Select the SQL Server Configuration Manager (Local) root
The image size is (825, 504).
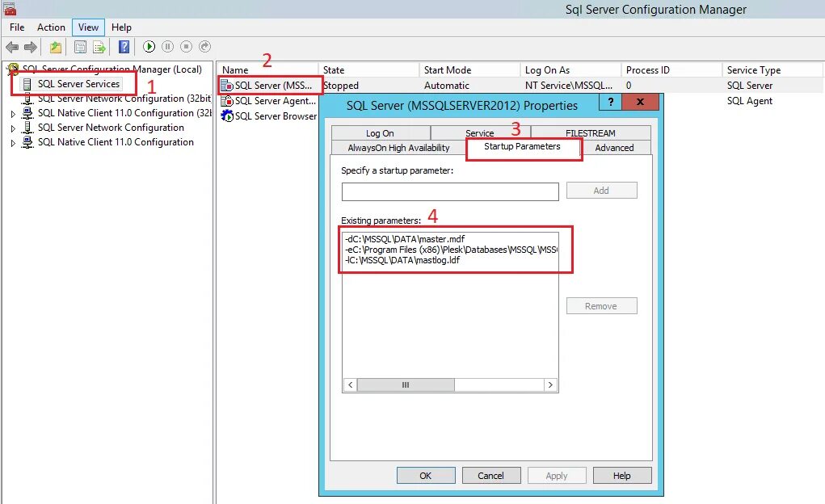pos(112,69)
